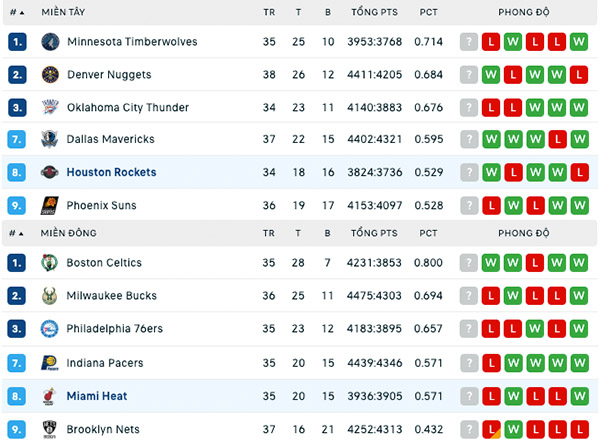Click the grey question mark badge for Boston Celtics
Screen dimensions: 600x444
click(469, 263)
